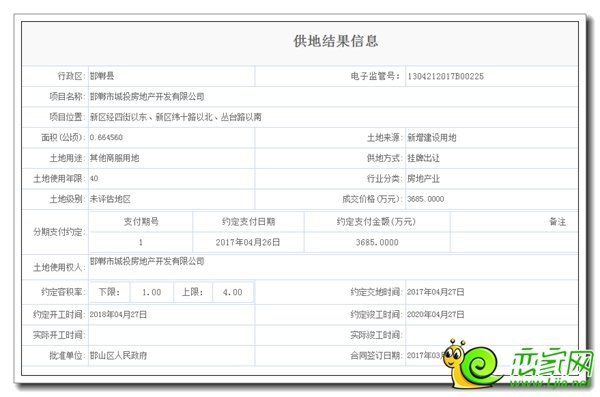Select the 邯山区人民政府 approving unit value
This screenshot has width=600, height=397.
119,356
